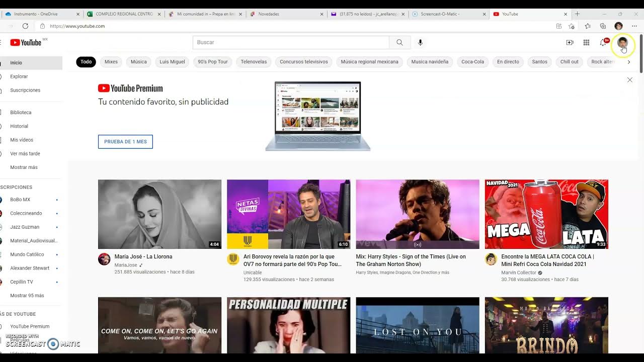Select the Todo filter chip
Image resolution: width=644 pixels, height=362 pixels.
(86, 62)
